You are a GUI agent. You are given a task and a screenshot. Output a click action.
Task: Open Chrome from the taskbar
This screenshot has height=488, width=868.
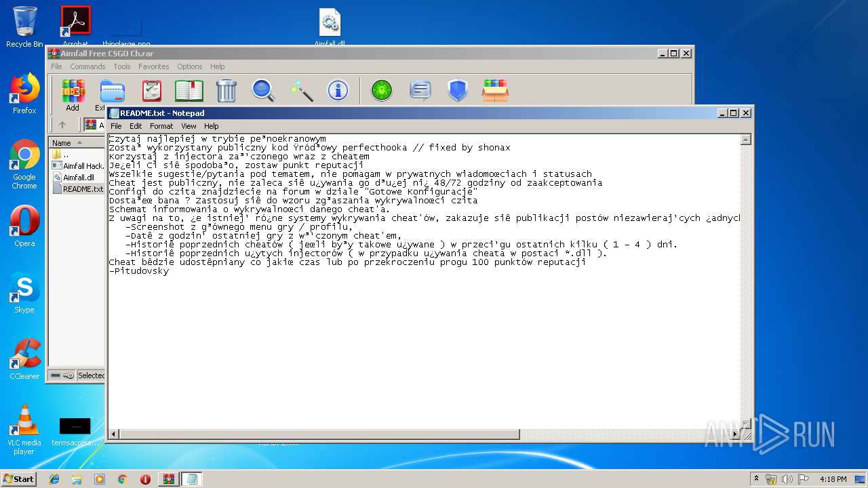pos(122,479)
